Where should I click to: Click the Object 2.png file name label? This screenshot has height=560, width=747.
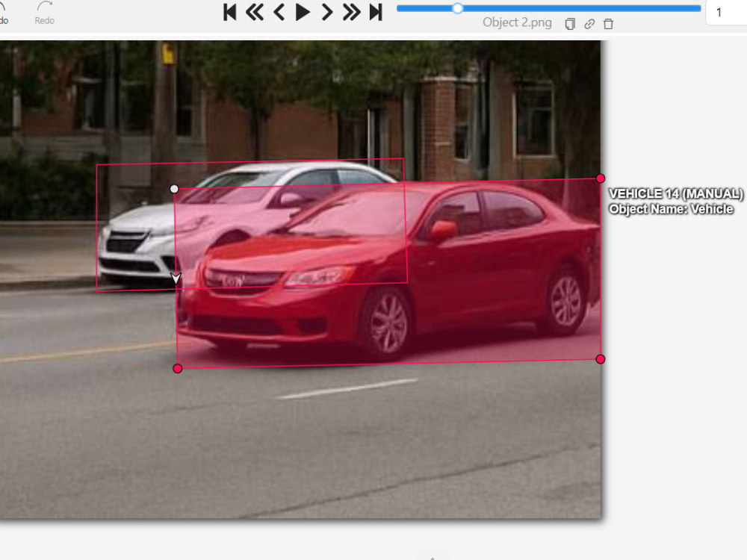pos(517,22)
